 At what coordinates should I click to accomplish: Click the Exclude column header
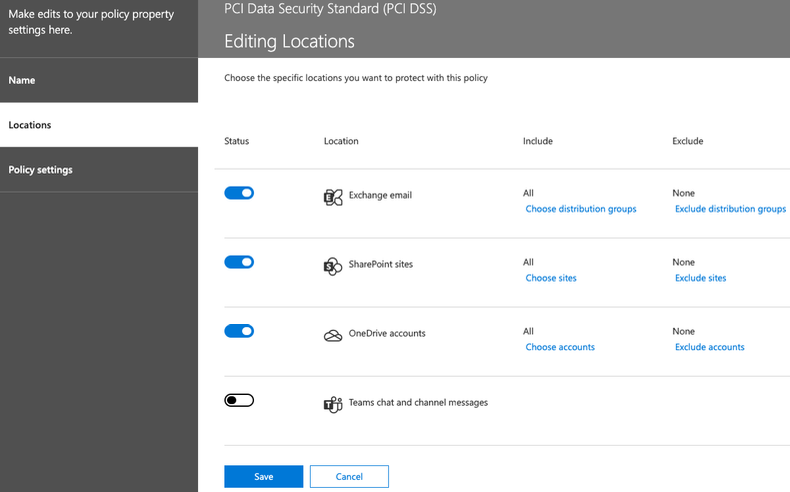(x=687, y=141)
